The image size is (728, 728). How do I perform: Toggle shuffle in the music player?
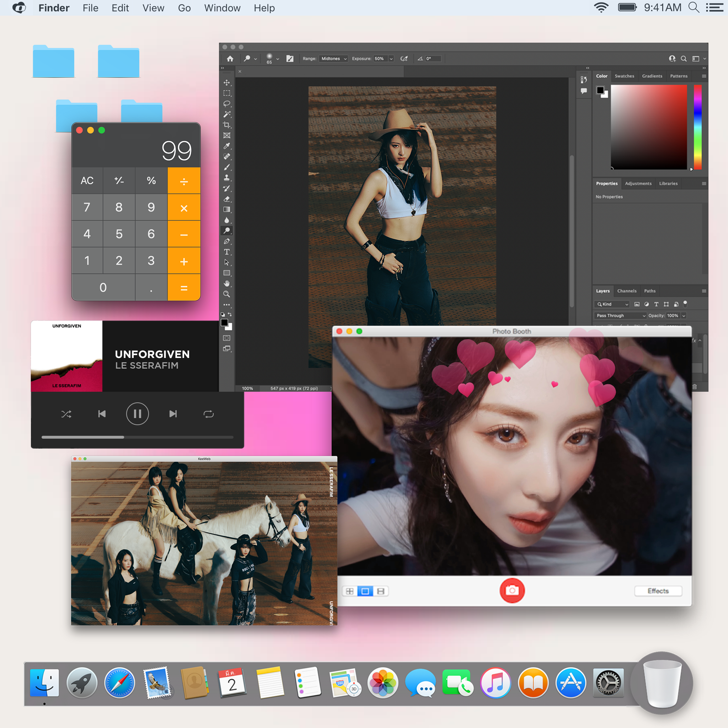(x=66, y=414)
